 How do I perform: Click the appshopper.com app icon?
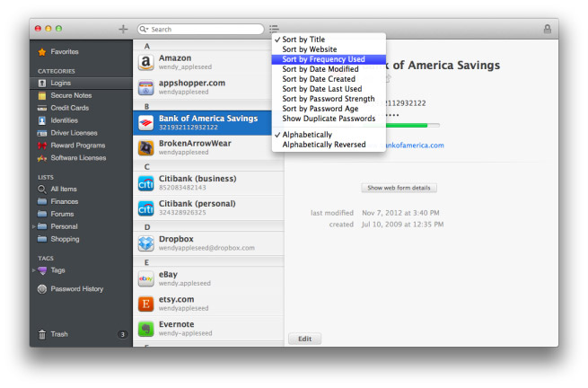tap(145, 87)
